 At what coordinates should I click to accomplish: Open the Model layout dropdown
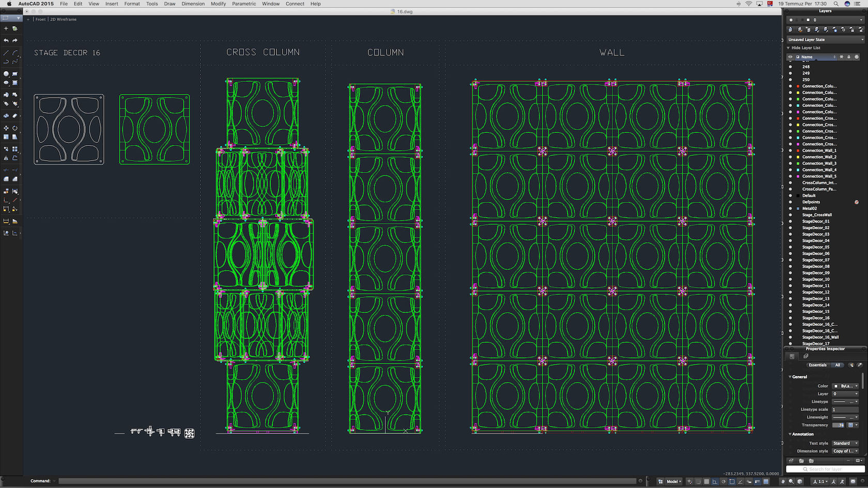point(674,481)
